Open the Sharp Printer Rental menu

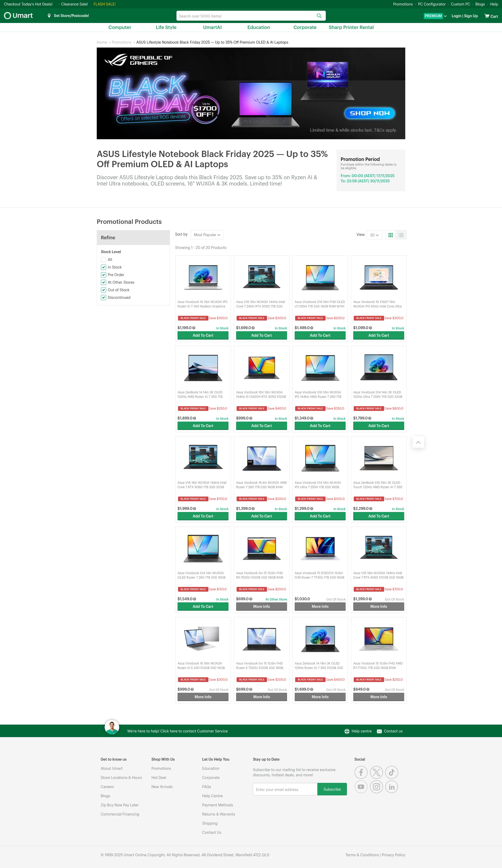351,27
